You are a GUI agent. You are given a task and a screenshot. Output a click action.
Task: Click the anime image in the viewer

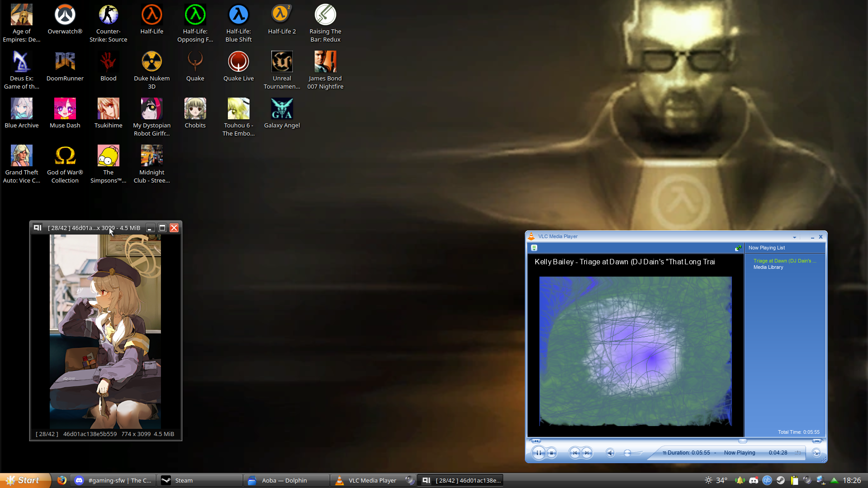(105, 332)
